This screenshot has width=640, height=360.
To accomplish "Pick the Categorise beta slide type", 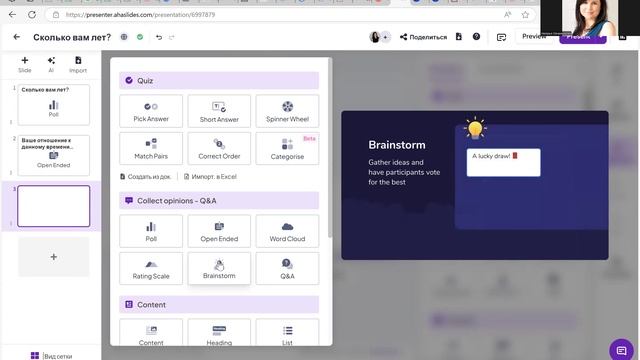I will pyautogui.click(x=287, y=149).
